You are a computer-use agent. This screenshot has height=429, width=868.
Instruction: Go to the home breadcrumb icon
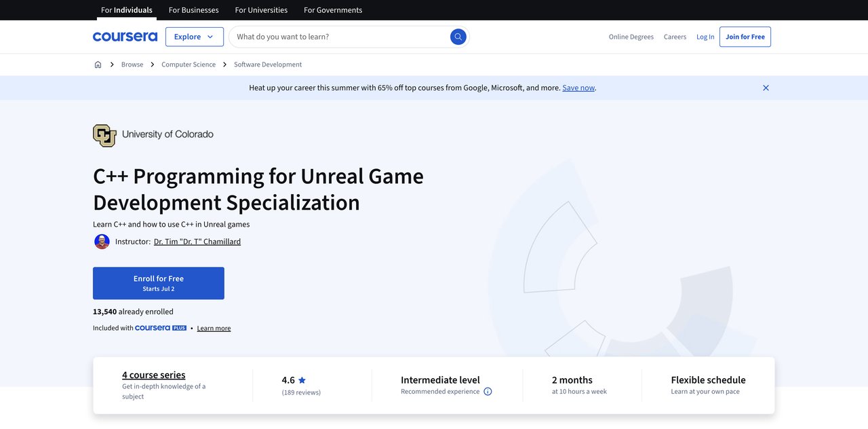pyautogui.click(x=98, y=64)
